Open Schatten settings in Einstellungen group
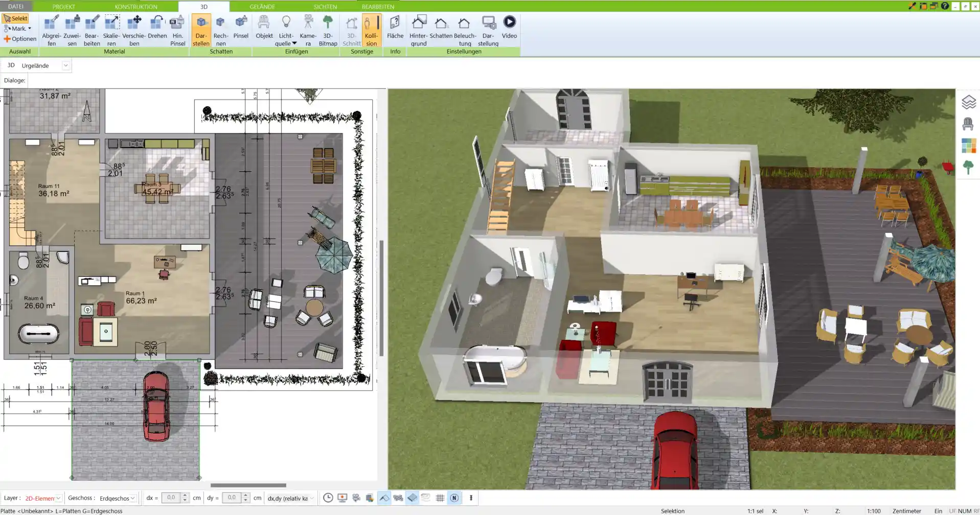This screenshot has width=980, height=515. tap(441, 27)
